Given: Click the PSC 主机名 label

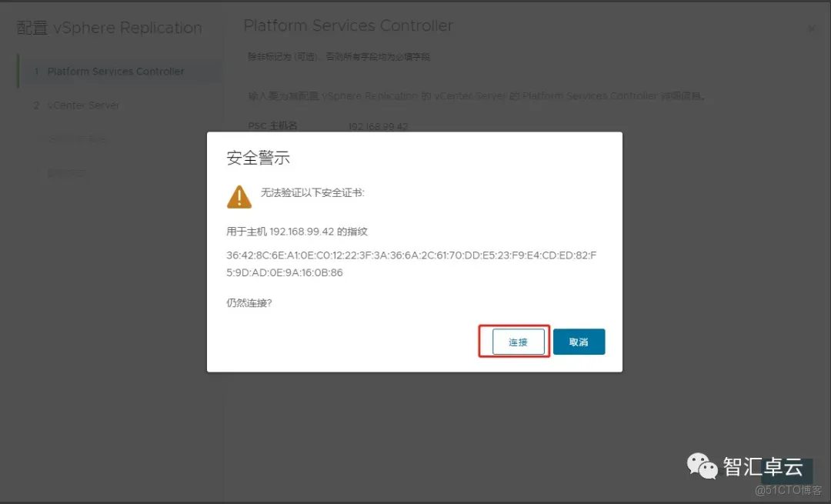Looking at the screenshot, I should pyautogui.click(x=272, y=126).
